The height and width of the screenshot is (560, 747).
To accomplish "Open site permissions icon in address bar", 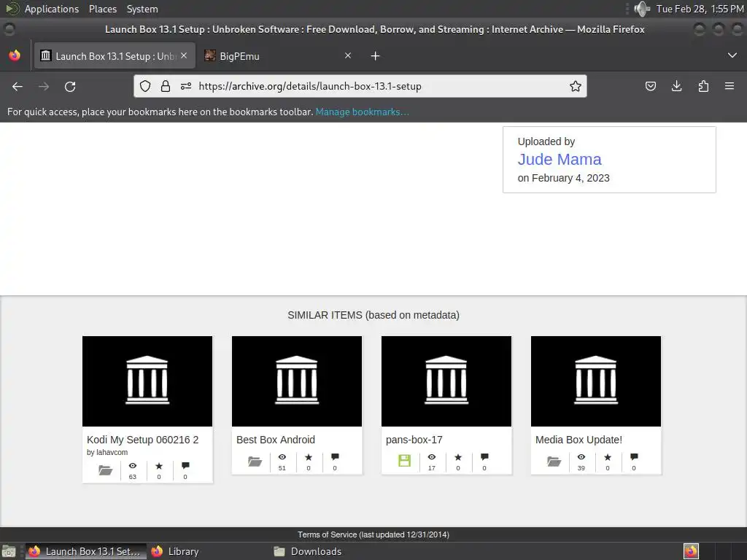I will point(186,86).
